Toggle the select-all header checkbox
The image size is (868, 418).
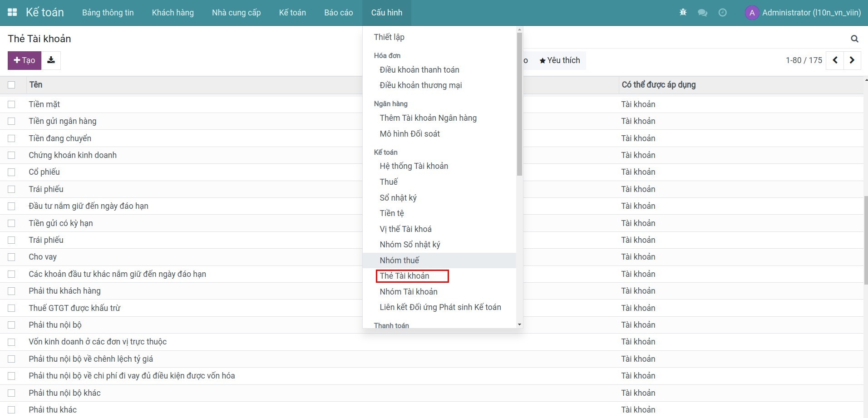[11, 85]
